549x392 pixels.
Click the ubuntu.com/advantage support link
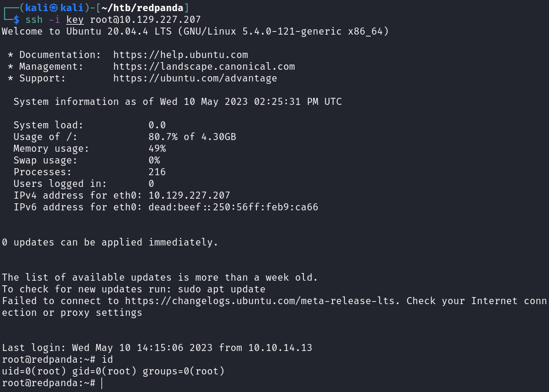point(195,79)
